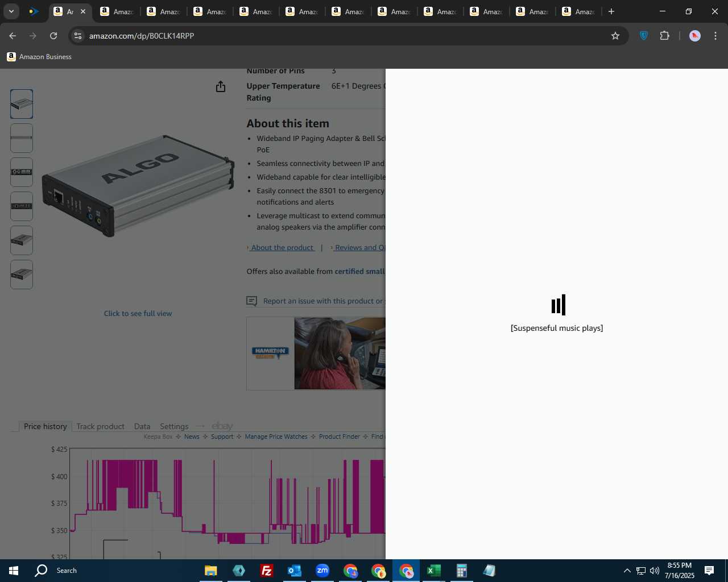Screen dimensions: 728x582
Task: Open File Explorer from the taskbar
Action: (210, 571)
